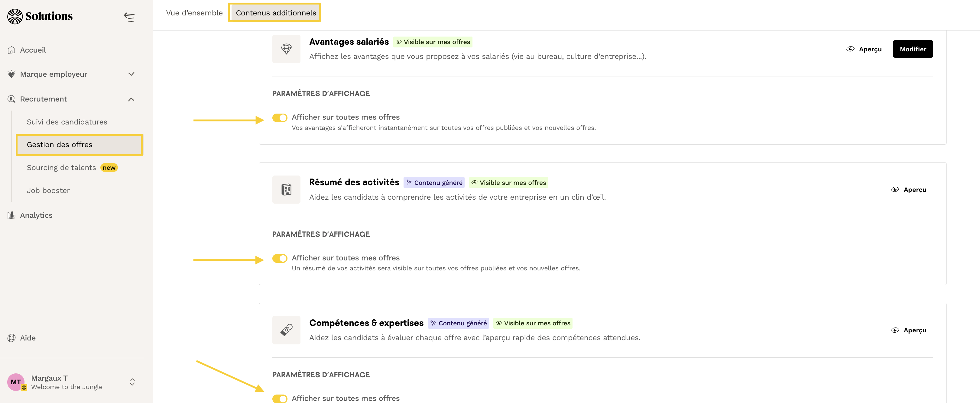
Task: Toggle off Résumé des activités display
Action: (x=280, y=259)
